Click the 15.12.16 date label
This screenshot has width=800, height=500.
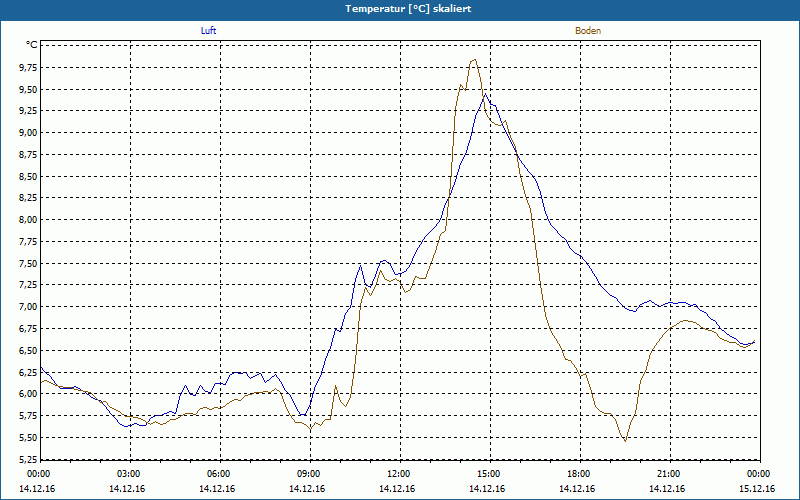pos(757,489)
